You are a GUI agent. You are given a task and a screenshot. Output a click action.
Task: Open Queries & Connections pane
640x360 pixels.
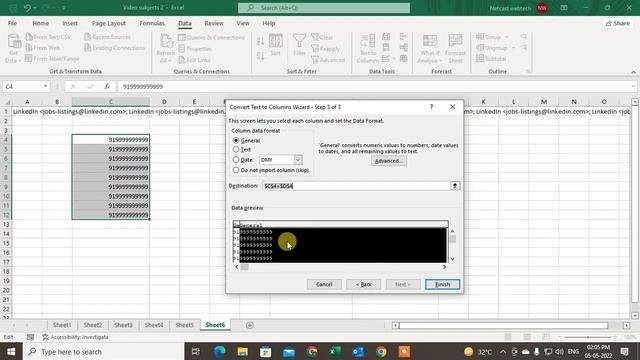211,37
